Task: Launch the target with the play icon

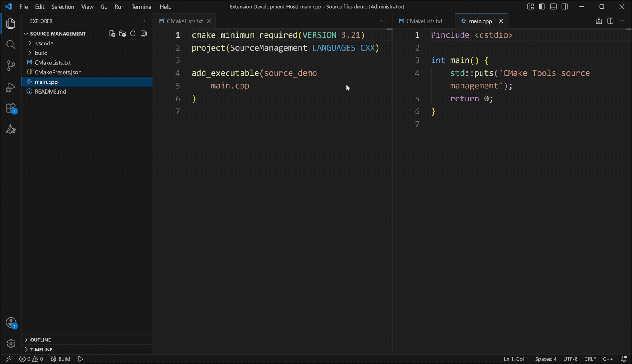Action: 81,359
